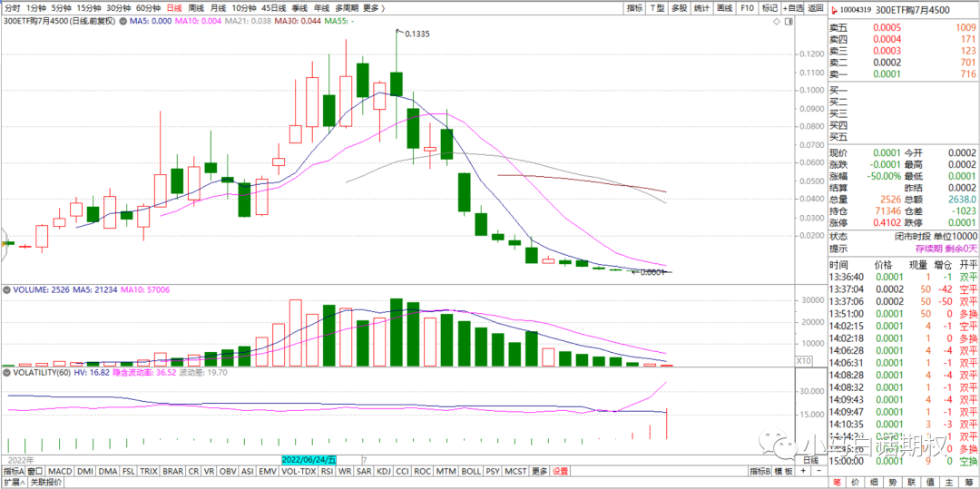Click the small icon before VOLATILITY(60) label
980x489 pixels.
(x=5, y=372)
